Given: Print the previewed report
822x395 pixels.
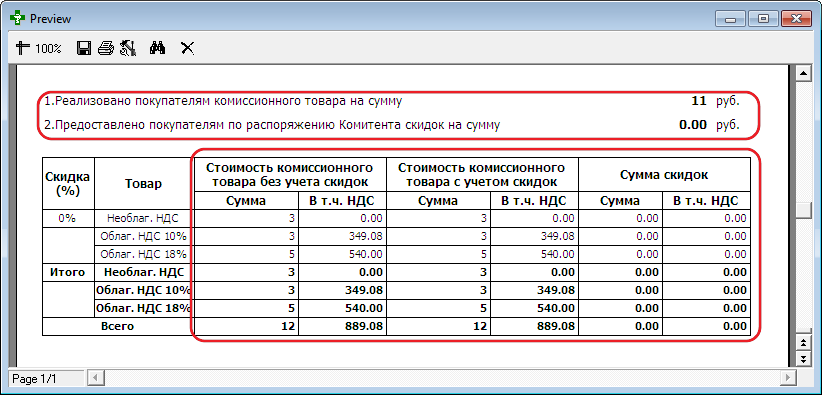Looking at the screenshot, I should point(105,49).
